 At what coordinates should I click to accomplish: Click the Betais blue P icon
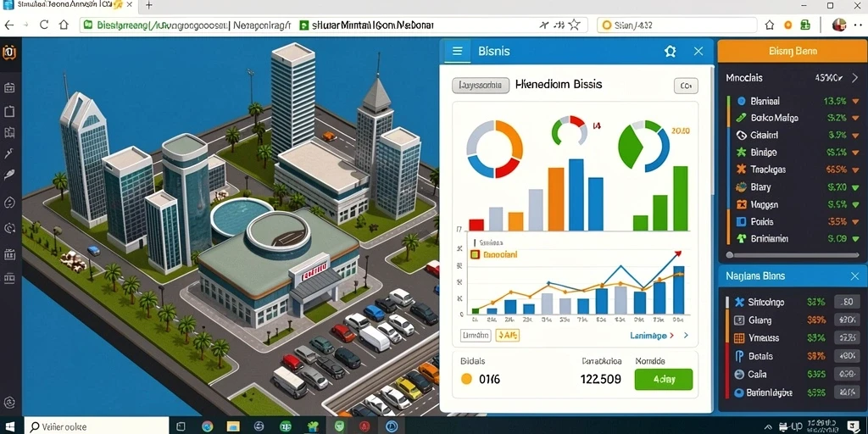pos(738,356)
